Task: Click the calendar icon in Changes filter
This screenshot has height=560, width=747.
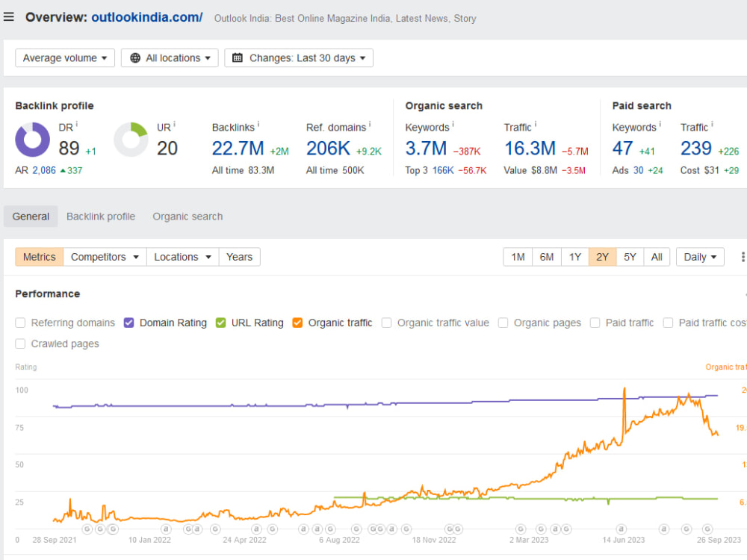Action: tap(238, 58)
